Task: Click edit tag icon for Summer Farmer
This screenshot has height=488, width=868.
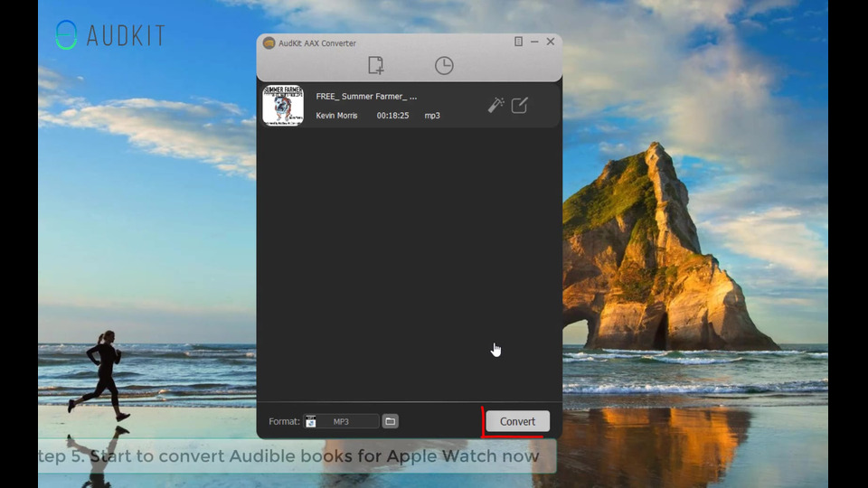Action: point(519,105)
